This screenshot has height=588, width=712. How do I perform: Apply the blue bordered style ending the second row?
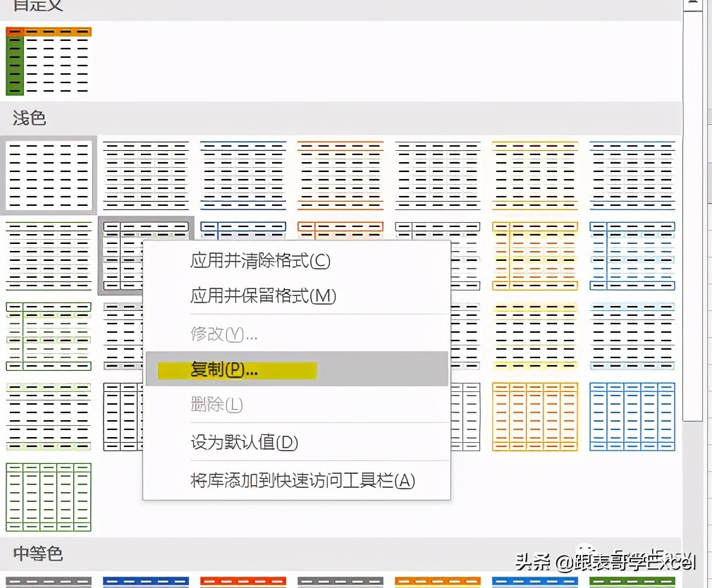(x=632, y=256)
